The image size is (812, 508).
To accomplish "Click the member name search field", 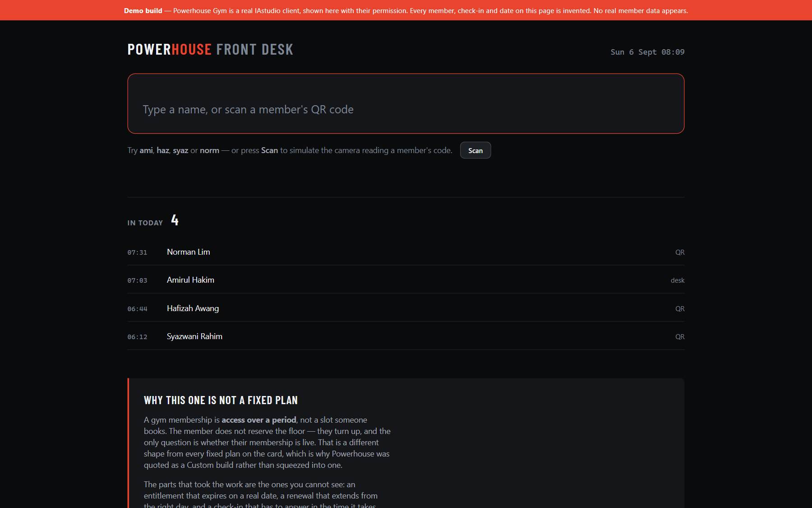I will coord(406,103).
